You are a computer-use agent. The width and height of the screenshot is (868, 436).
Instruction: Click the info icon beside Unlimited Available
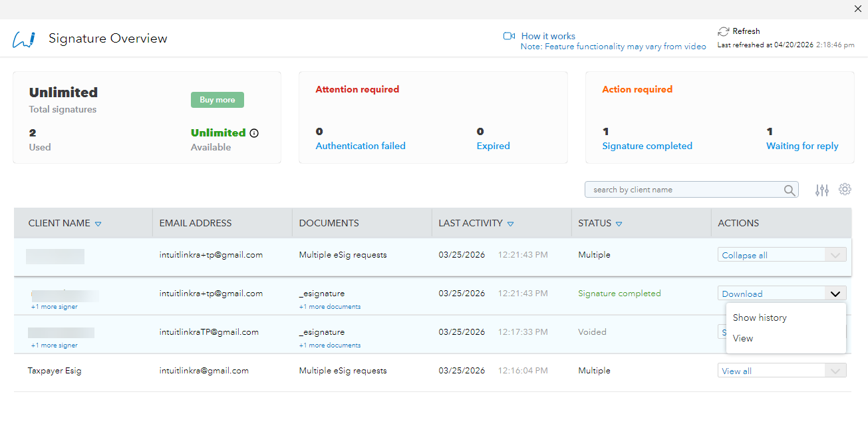coord(254,133)
